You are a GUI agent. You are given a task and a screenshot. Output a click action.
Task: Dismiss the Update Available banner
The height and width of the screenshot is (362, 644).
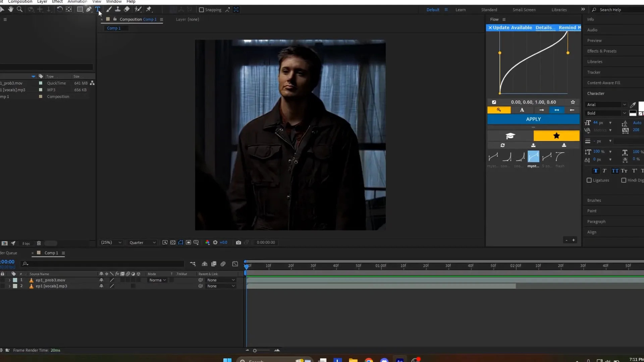coord(490,27)
